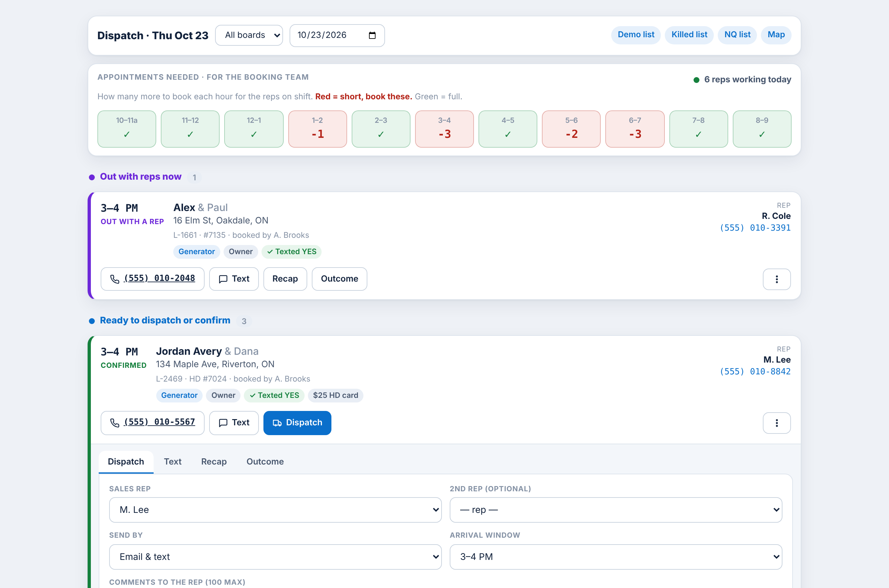This screenshot has height=588, width=889.
Task: Select the 6–7 hour slot showing -3
Action: 635,129
